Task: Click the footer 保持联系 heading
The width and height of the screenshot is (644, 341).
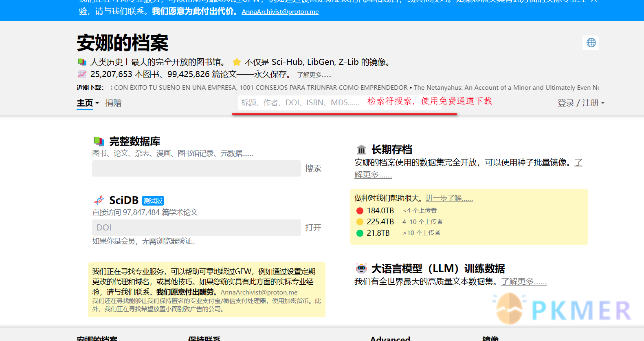Action: point(204,338)
